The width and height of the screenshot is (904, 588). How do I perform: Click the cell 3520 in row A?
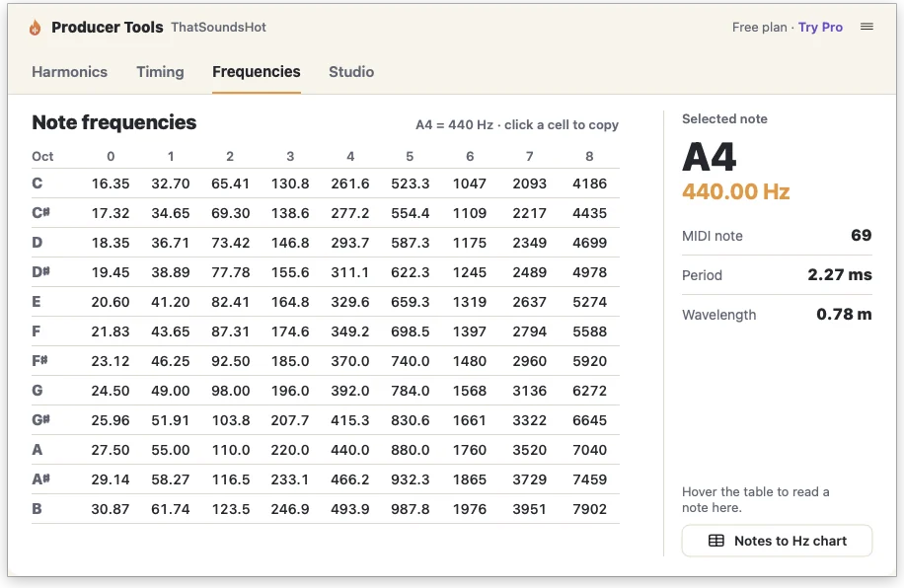[x=529, y=450]
